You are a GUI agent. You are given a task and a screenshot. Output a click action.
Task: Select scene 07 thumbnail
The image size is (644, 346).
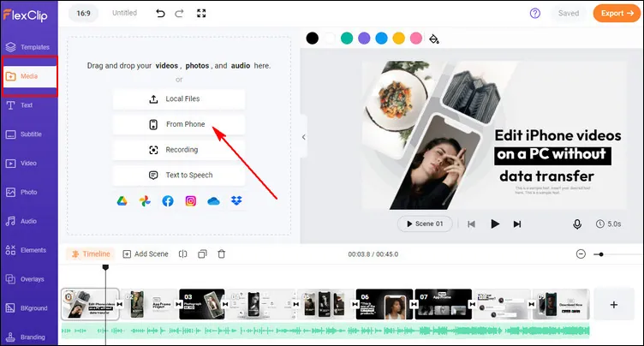443,305
